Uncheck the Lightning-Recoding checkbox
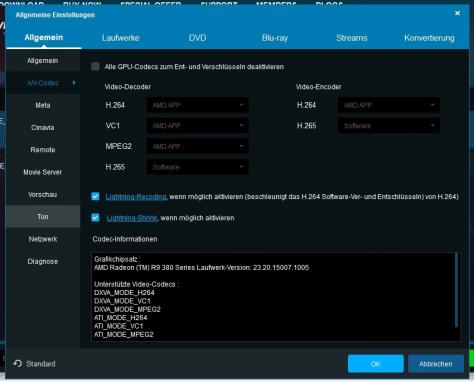Viewport: 474px width, 382px height. 95,196
